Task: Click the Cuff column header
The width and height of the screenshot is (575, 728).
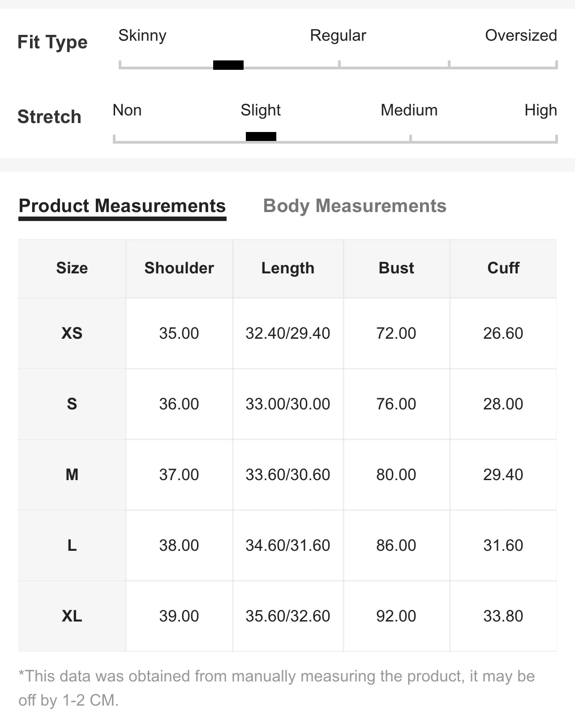Action: coord(503,268)
